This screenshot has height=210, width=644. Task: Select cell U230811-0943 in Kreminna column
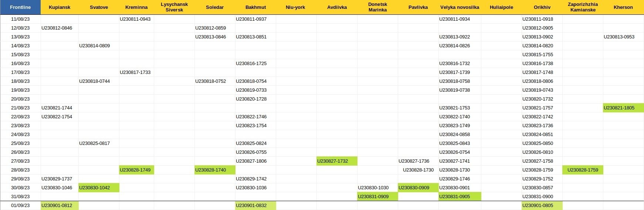pos(136,19)
